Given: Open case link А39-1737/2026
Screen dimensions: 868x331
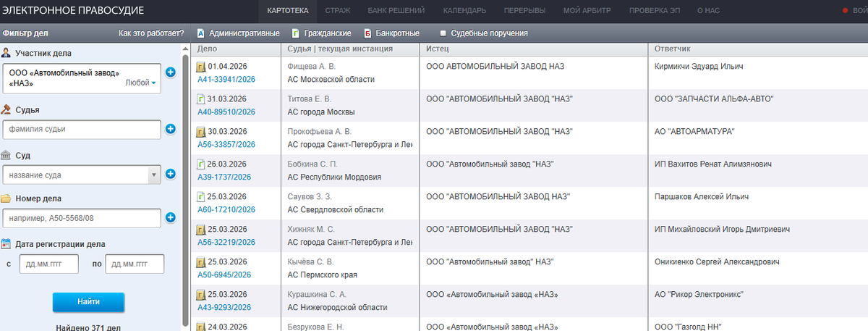Looking at the screenshot, I should 224,177.
